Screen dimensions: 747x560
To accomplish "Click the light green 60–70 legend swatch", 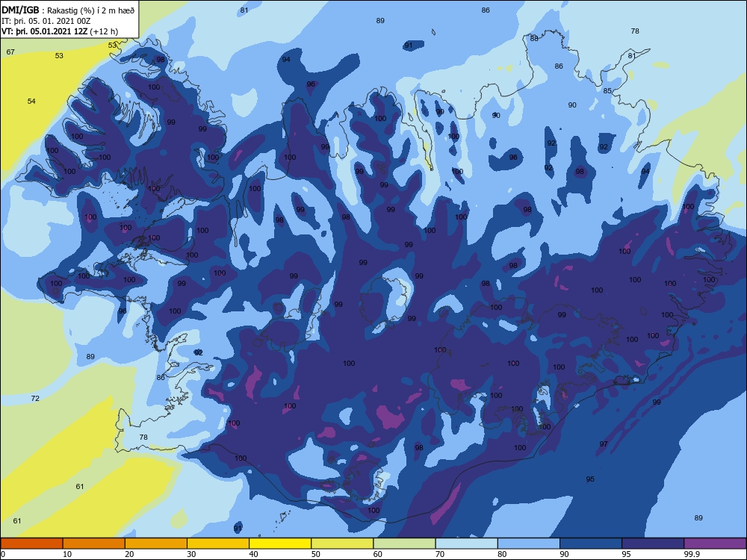I will [x=404, y=544].
